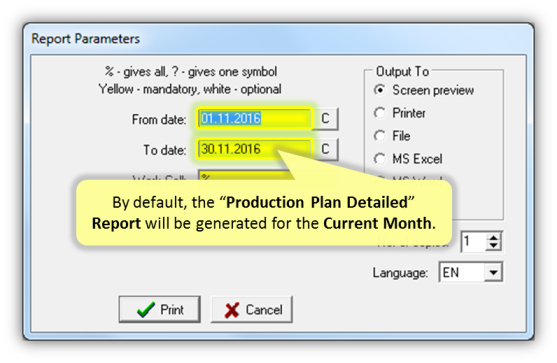Select the Printer output option

click(x=380, y=113)
